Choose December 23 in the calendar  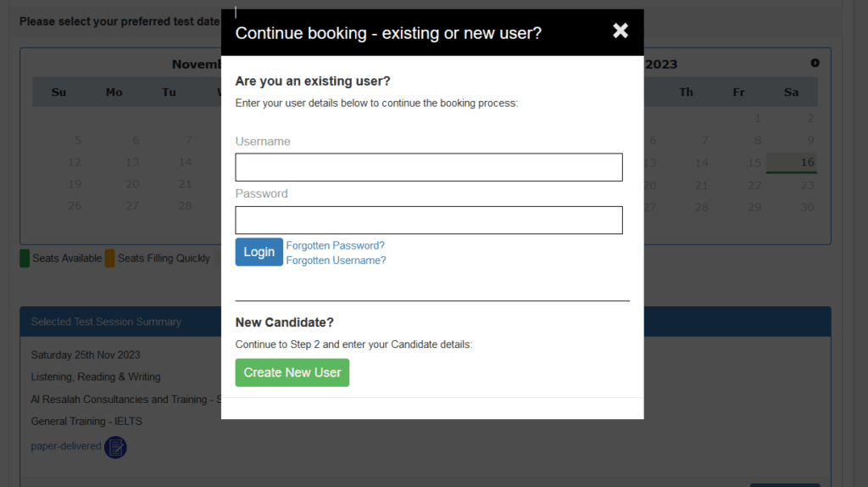point(807,185)
